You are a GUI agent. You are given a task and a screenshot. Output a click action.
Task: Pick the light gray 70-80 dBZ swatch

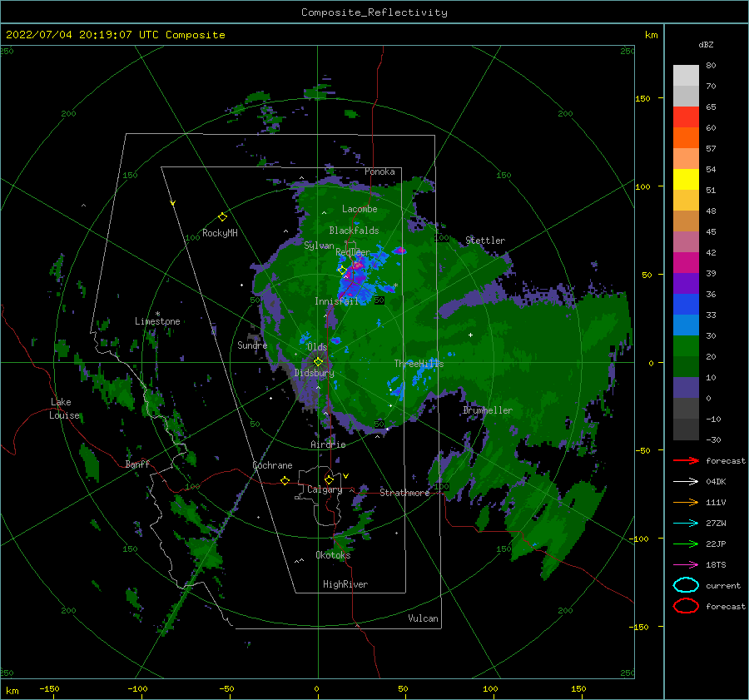pyautogui.click(x=686, y=75)
